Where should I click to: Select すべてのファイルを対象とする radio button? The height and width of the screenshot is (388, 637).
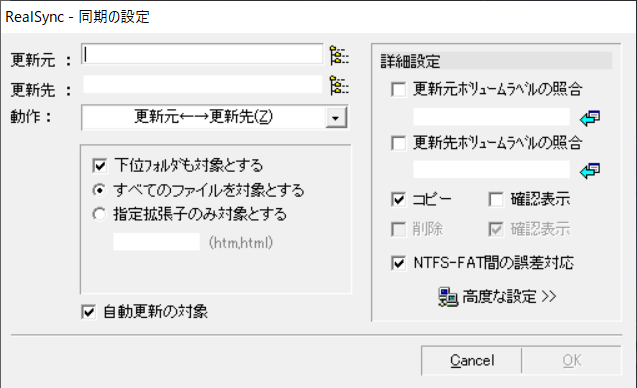99,190
